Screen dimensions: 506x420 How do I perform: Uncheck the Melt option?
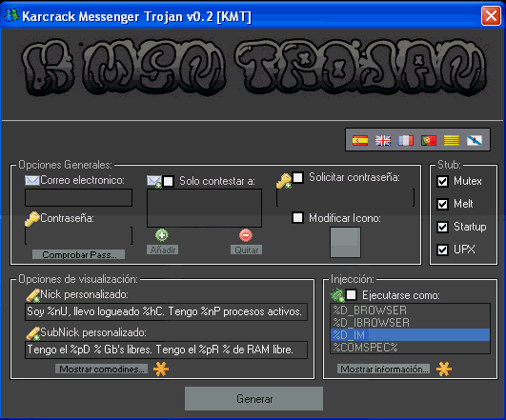tap(443, 204)
